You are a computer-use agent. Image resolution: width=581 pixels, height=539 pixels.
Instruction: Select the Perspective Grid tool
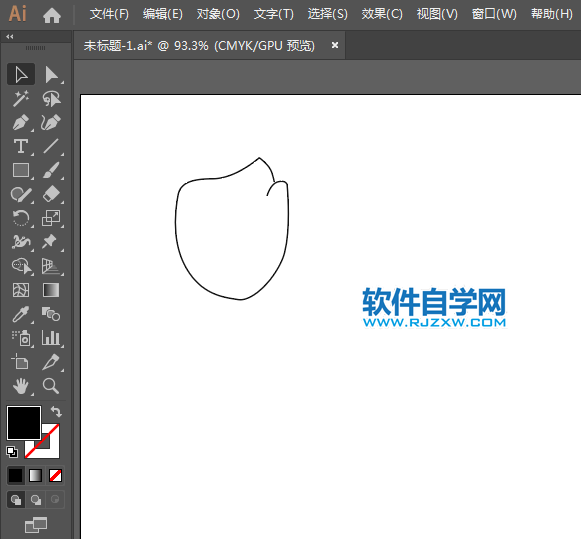(x=51, y=266)
